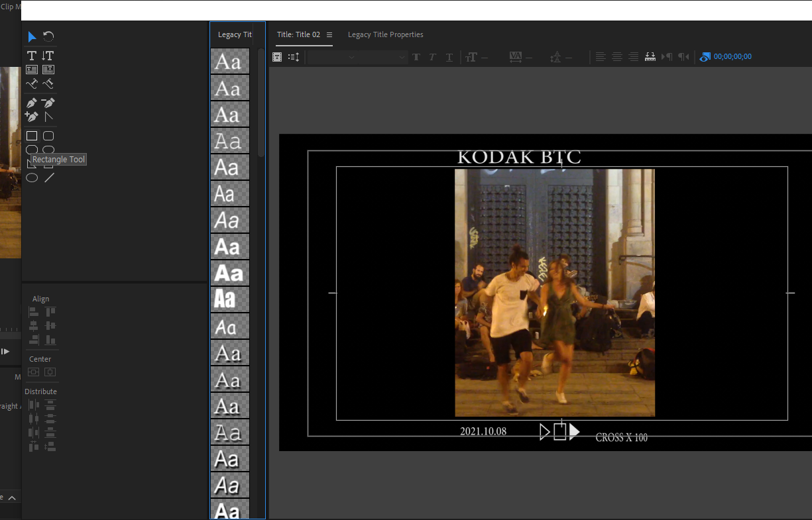The height and width of the screenshot is (520, 812).
Task: Toggle Show Background Video eye icon
Action: tap(705, 57)
